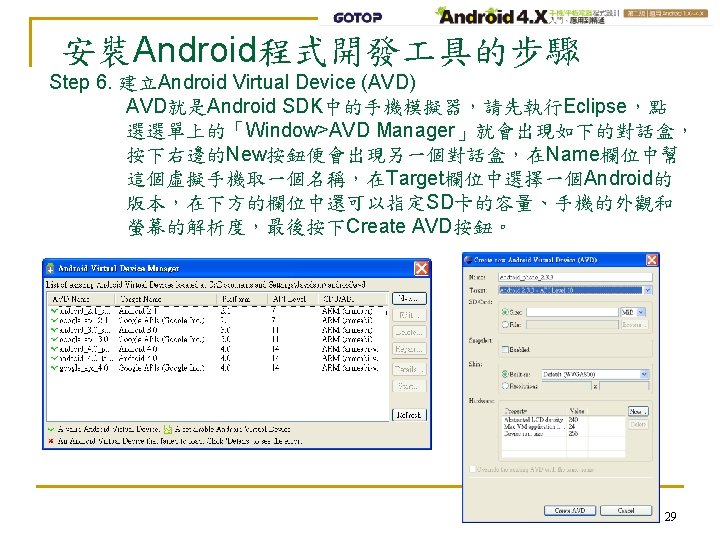
Task: Sort by the AVD Name column header
Action: [x=81, y=299]
